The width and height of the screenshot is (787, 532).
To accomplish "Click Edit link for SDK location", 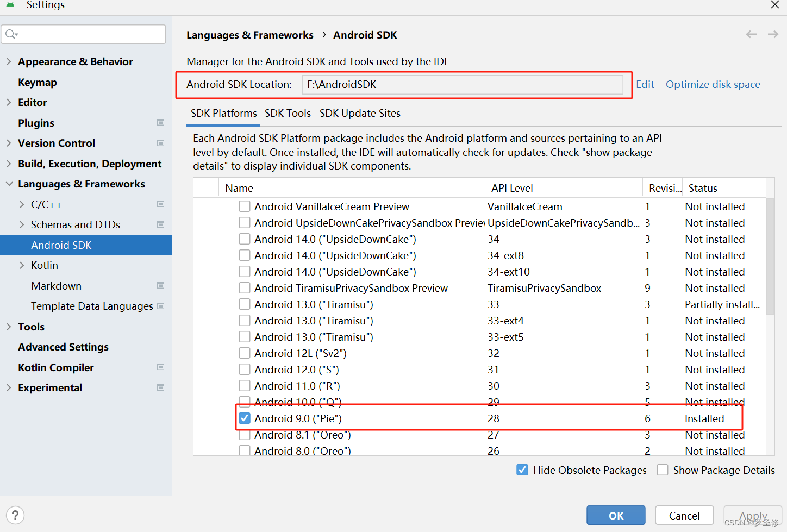I will point(645,84).
